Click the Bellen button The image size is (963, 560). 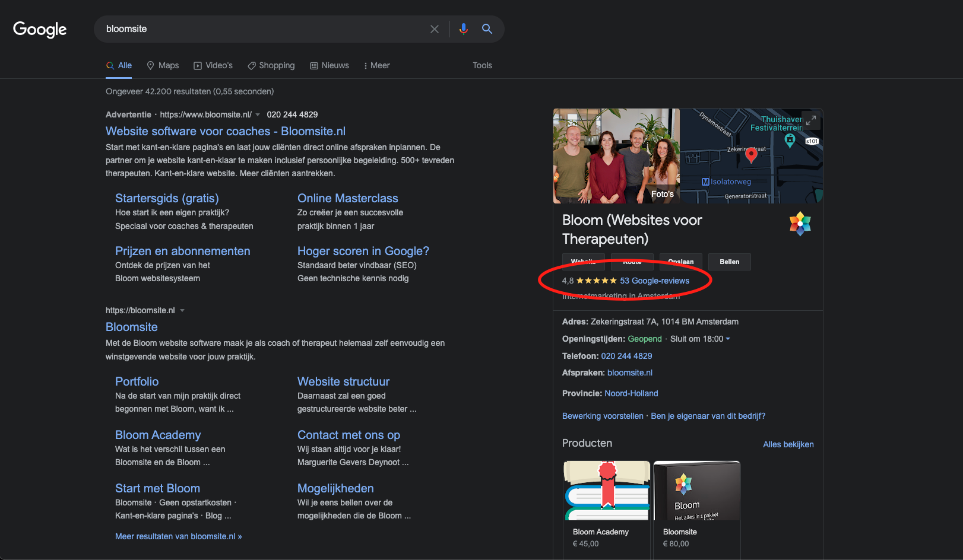(729, 262)
